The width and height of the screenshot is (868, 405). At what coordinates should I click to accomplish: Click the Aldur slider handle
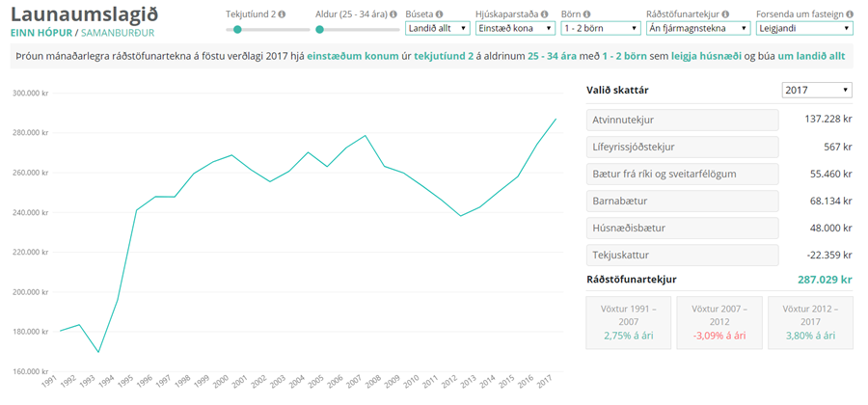tap(319, 29)
